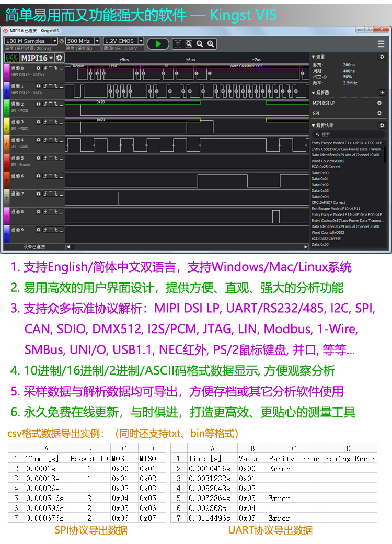The image size is (392, 544).
Task: Open settings gear for 通道 7
Action: [x=39, y=194]
